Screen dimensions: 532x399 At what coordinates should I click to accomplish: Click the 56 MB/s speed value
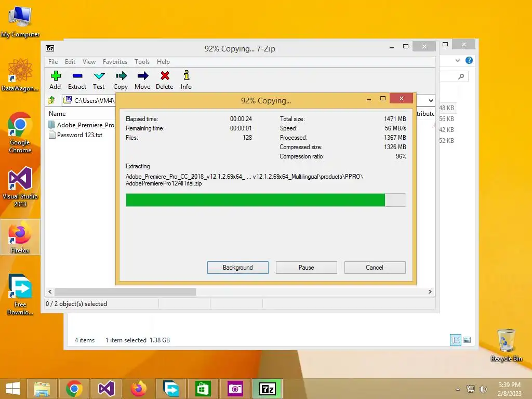395,128
